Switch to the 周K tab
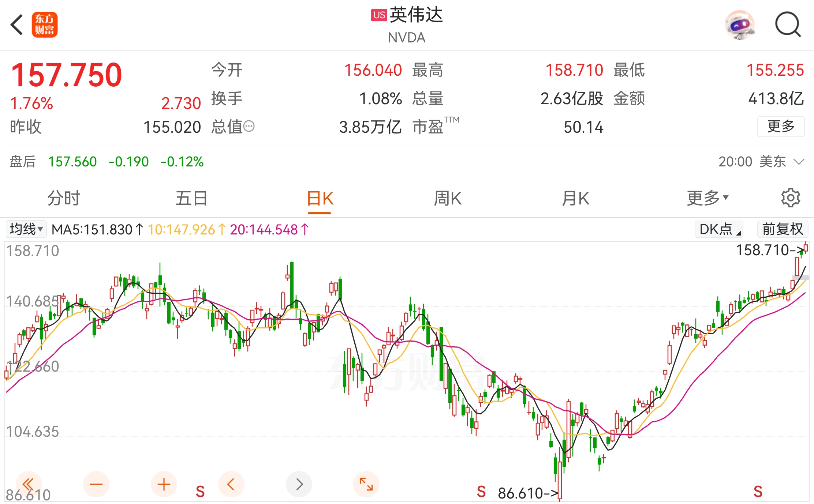The width and height of the screenshot is (814, 504). click(x=448, y=198)
